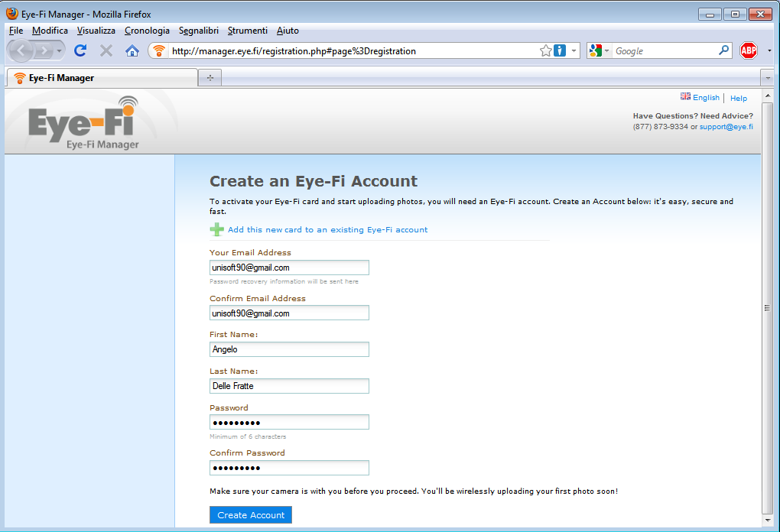Bookmark this page with the star icon

[546, 50]
